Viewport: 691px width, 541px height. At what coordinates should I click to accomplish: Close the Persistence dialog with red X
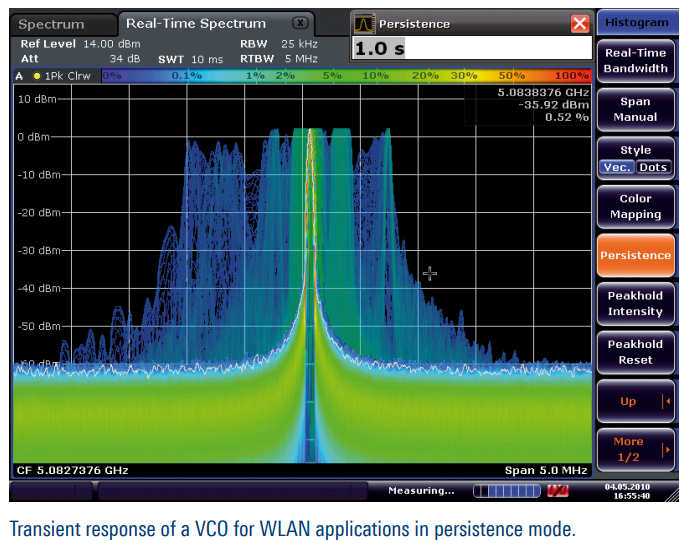(x=580, y=23)
